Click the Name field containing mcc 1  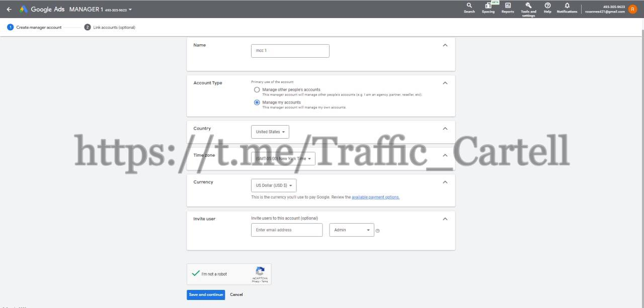pyautogui.click(x=290, y=51)
